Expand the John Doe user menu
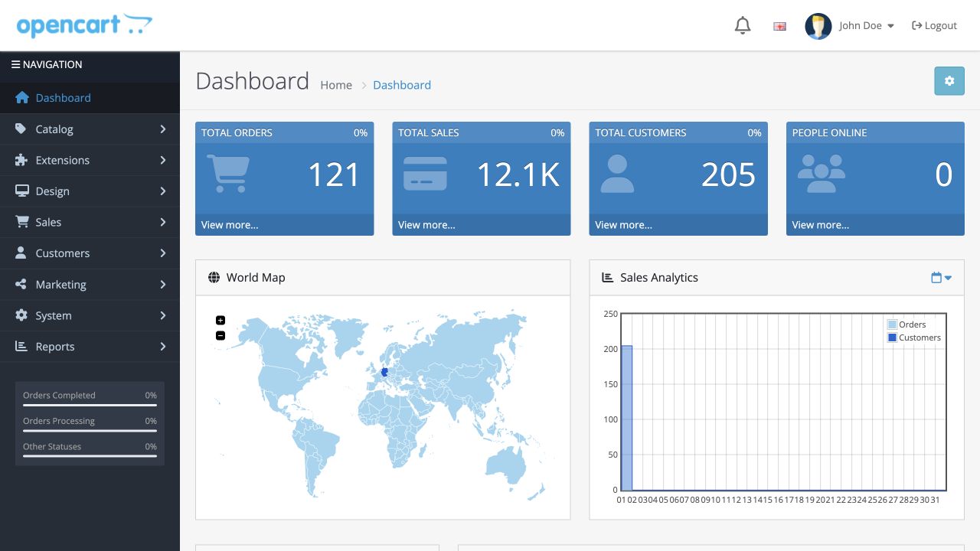Viewport: 980px width, 551px height. click(x=866, y=25)
